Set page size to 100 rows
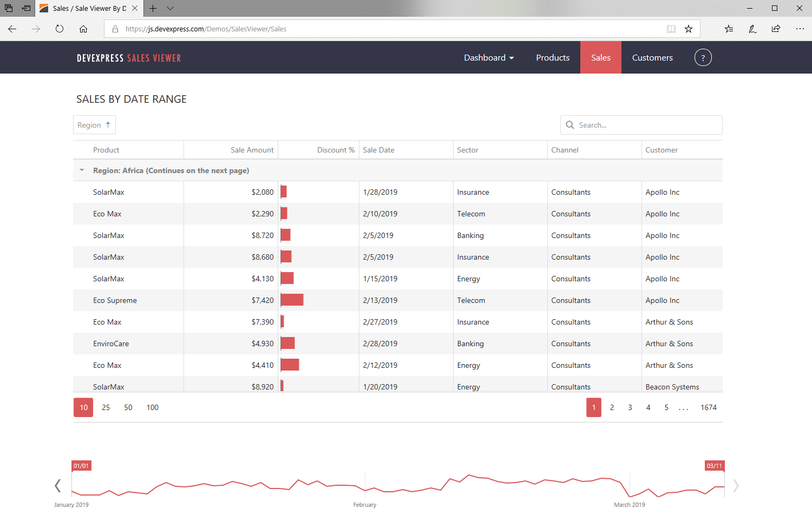 click(152, 407)
